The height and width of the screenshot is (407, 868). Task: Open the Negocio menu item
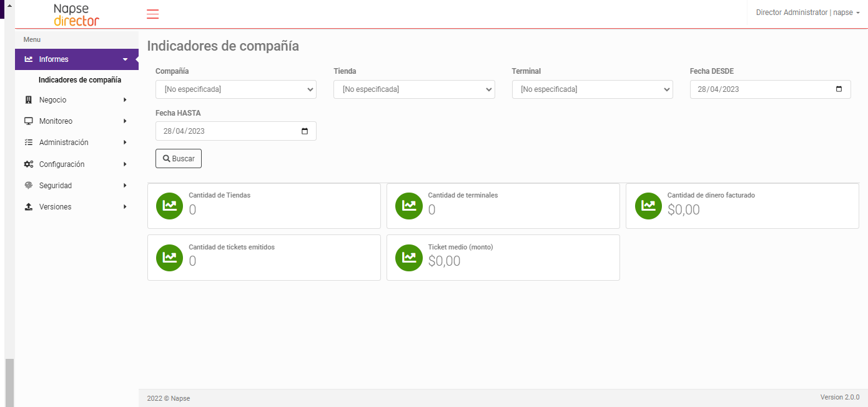77,100
